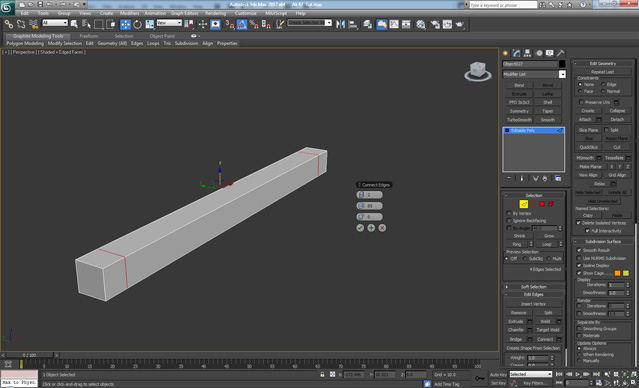Image resolution: width=639 pixels, height=388 pixels.
Task: Toggle the Smooth Result checkbox
Action: [x=579, y=250]
